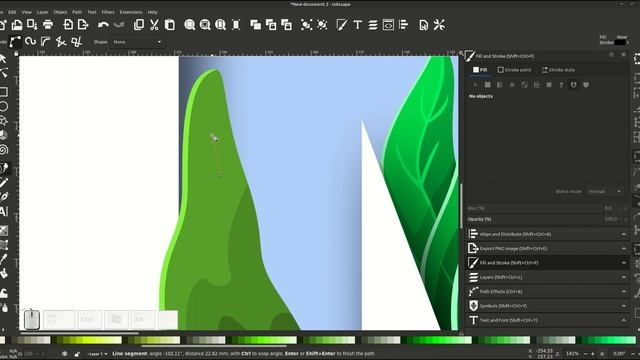
Task: Click the Redo arrow
Action: [x=119, y=25]
